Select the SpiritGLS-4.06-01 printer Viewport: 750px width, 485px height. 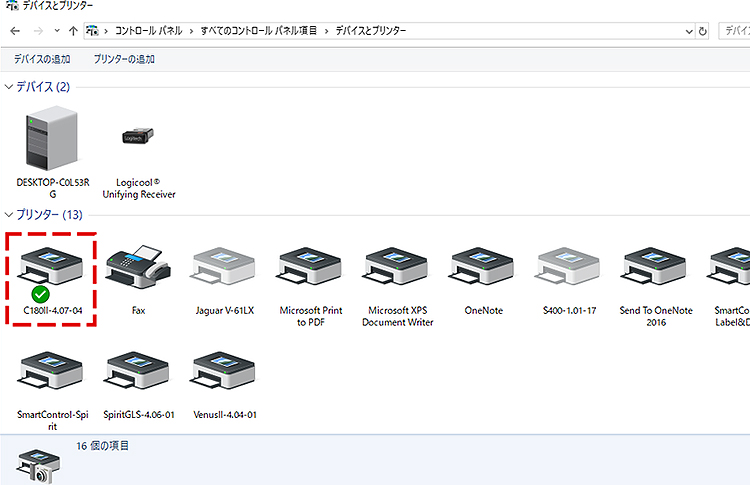(138, 376)
